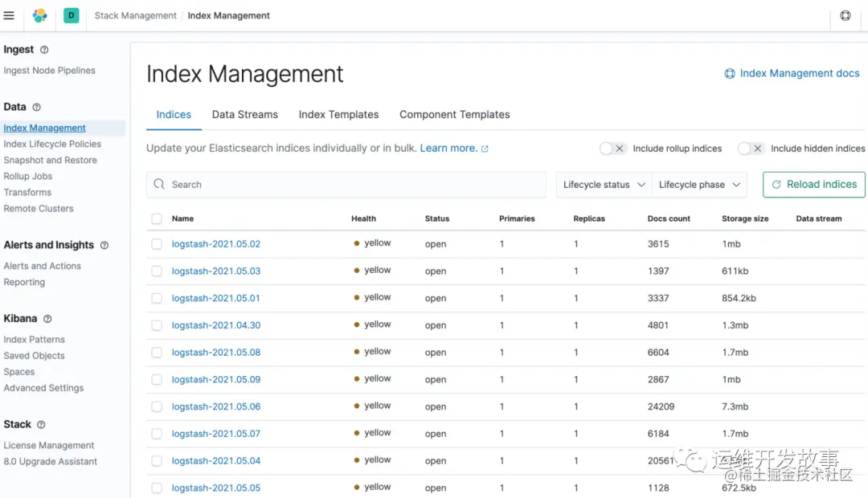The width and height of the screenshot is (868, 498).
Task: Open Ingest Node Pipelines in sidebar
Action: point(49,70)
